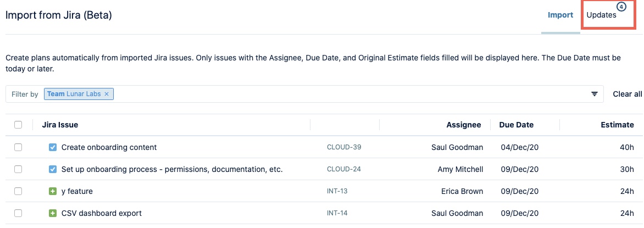This screenshot has width=644, height=228.
Task: Sort by the Due Date column header
Action: (x=516, y=125)
